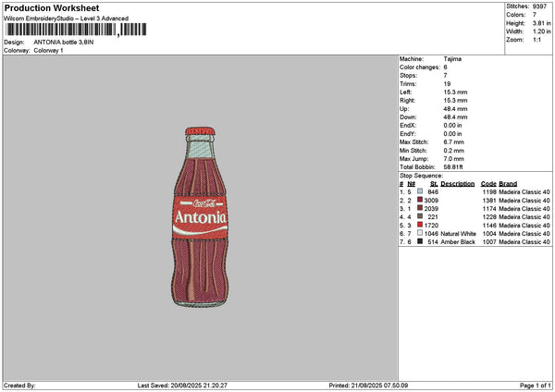Click the Production Worksheet title
555x392 pixels.
52,7
